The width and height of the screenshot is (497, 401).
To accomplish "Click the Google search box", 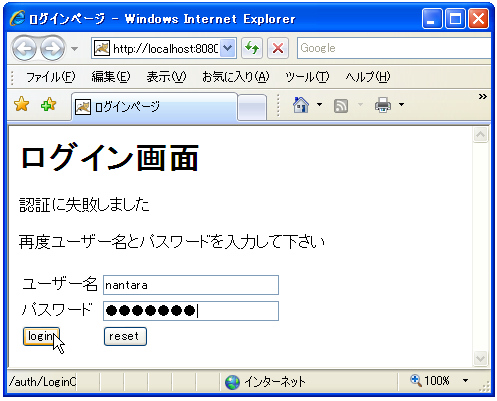I will click(394, 48).
